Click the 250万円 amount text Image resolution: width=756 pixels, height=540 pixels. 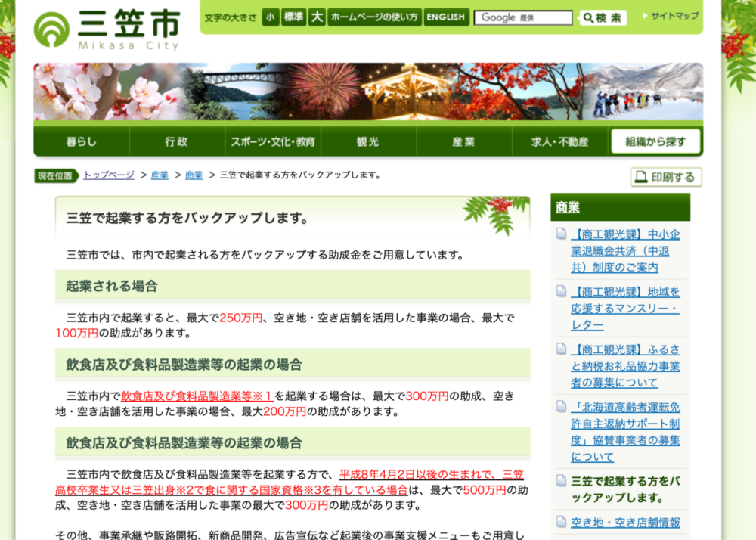coord(240,318)
